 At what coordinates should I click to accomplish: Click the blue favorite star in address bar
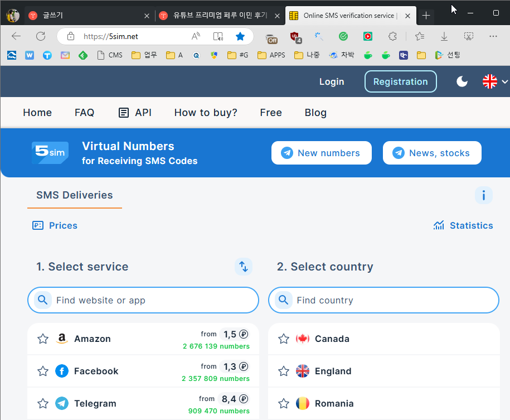tap(240, 36)
